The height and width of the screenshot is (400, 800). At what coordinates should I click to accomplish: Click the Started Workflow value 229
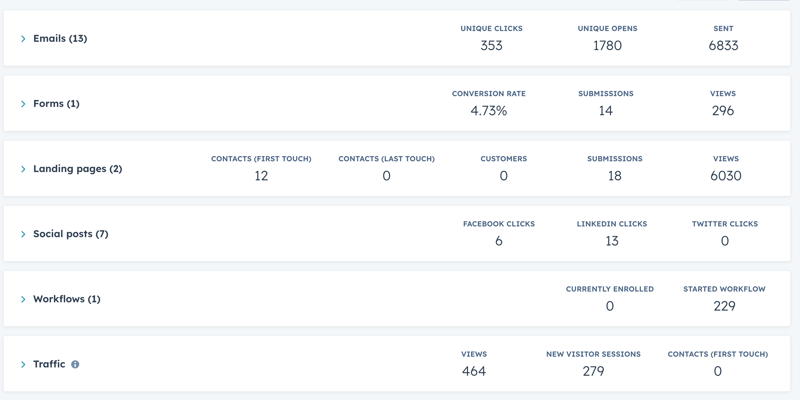coord(724,306)
